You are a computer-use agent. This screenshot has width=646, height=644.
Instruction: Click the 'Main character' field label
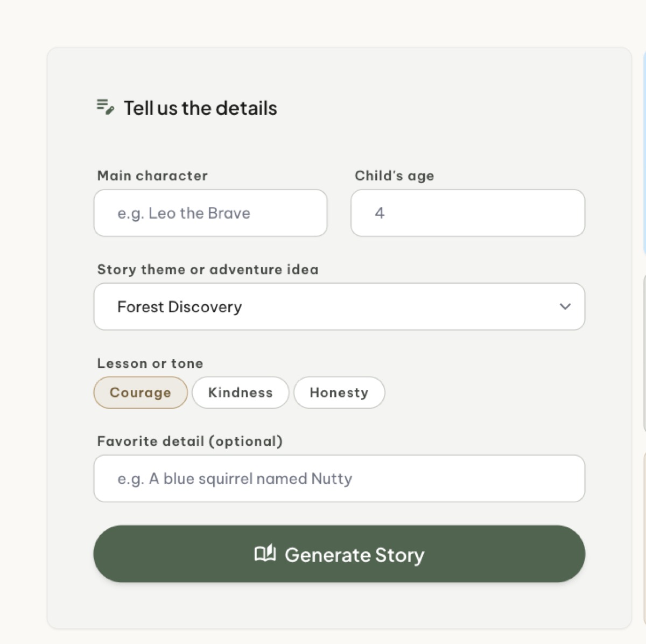152,176
